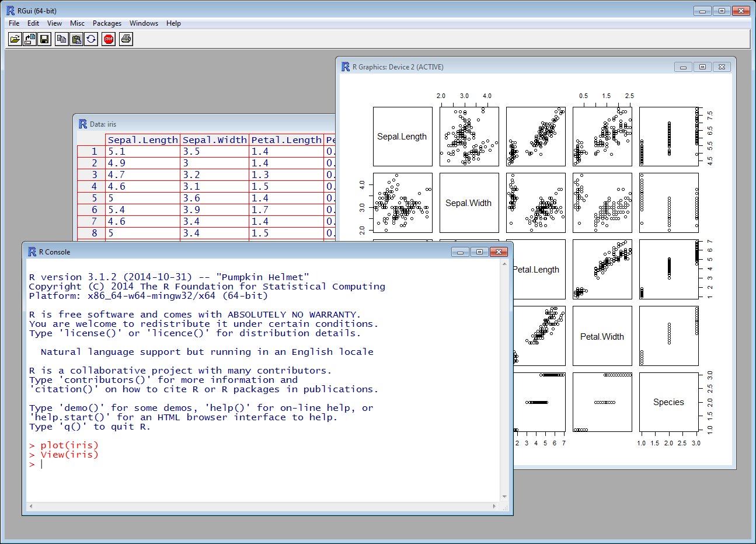
Task: Click the 'Natural language support' console line
Action: 207,352
